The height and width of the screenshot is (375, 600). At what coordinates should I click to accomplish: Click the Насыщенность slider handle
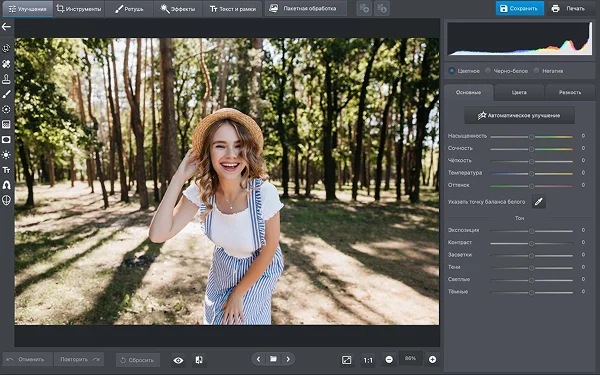(532, 137)
